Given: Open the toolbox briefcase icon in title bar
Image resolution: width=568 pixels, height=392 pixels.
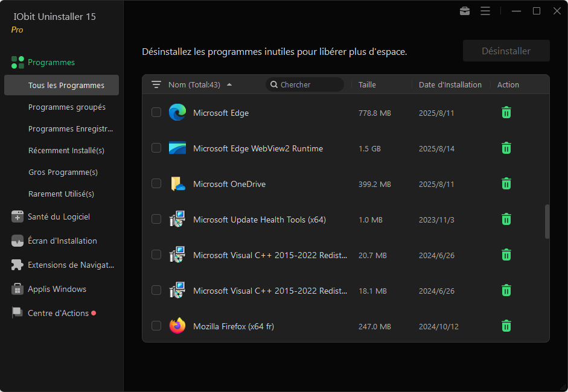Looking at the screenshot, I should click(465, 11).
